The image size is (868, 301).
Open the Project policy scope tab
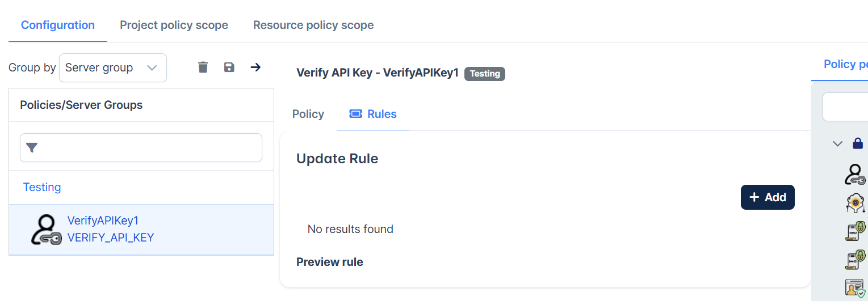click(174, 25)
